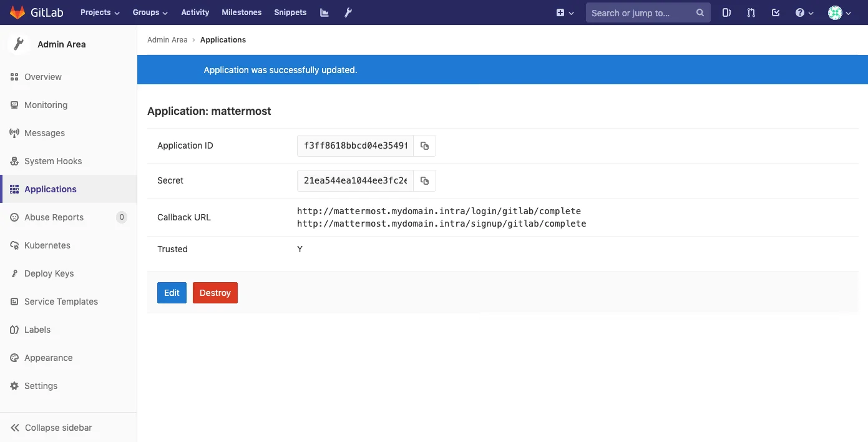Open the issues icon in the navbar
Image resolution: width=868 pixels, height=442 pixels.
(x=726, y=12)
